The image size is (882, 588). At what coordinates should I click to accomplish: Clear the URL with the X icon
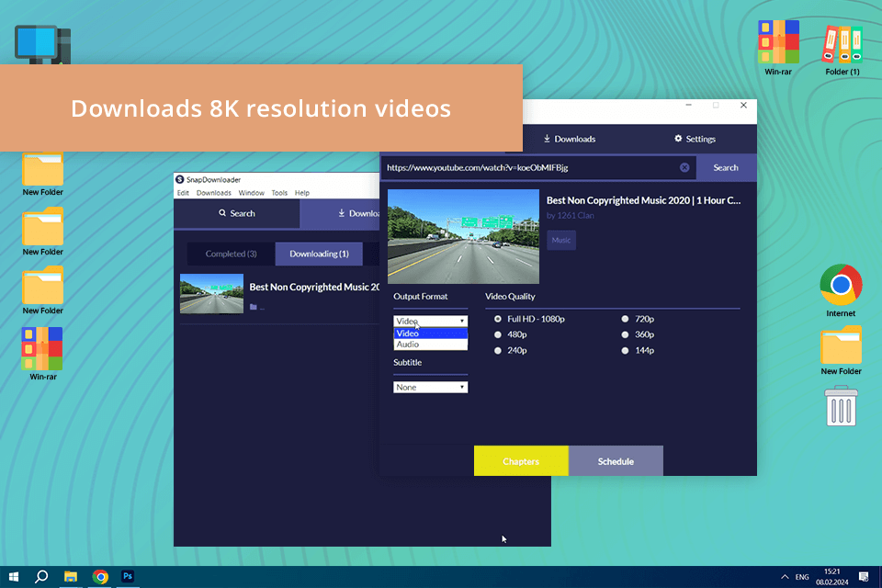click(684, 167)
